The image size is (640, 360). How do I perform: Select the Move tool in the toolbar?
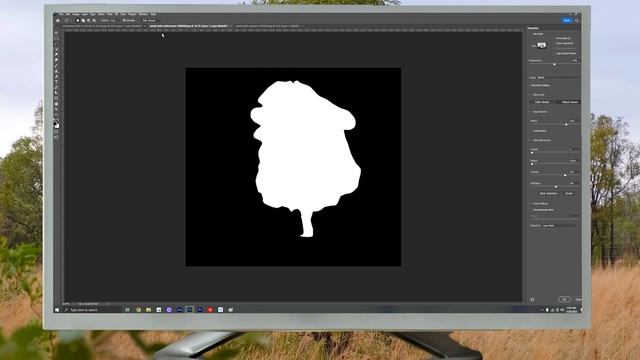pyautogui.click(x=57, y=33)
